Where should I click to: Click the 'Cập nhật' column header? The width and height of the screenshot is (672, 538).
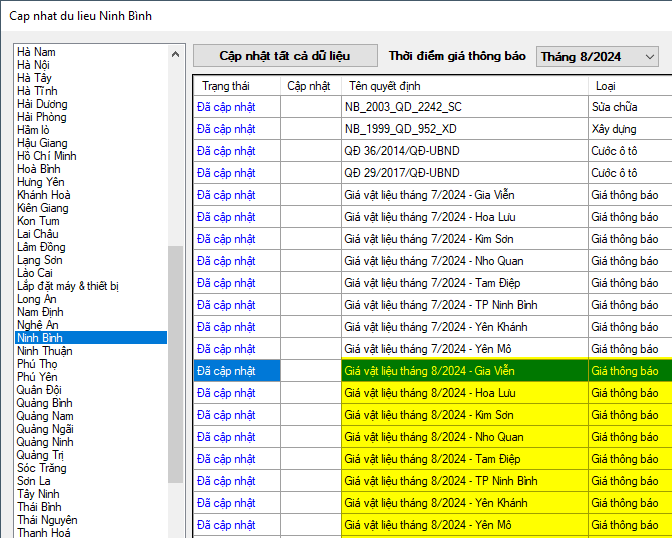309,86
